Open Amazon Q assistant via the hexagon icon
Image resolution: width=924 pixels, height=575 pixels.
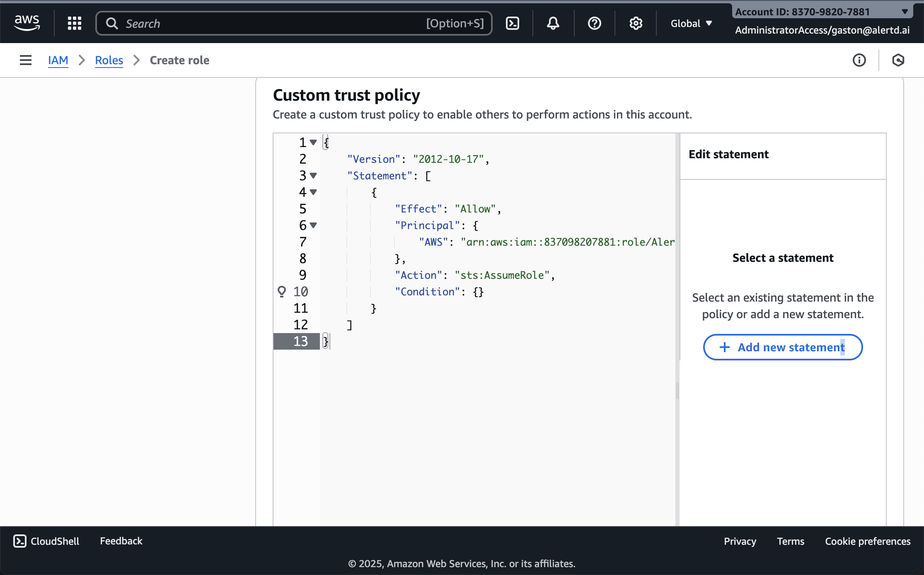click(898, 60)
